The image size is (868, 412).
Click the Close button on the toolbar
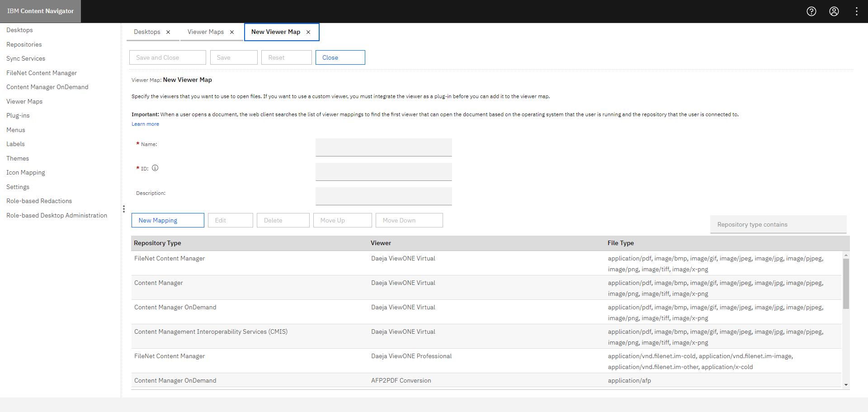pyautogui.click(x=340, y=57)
